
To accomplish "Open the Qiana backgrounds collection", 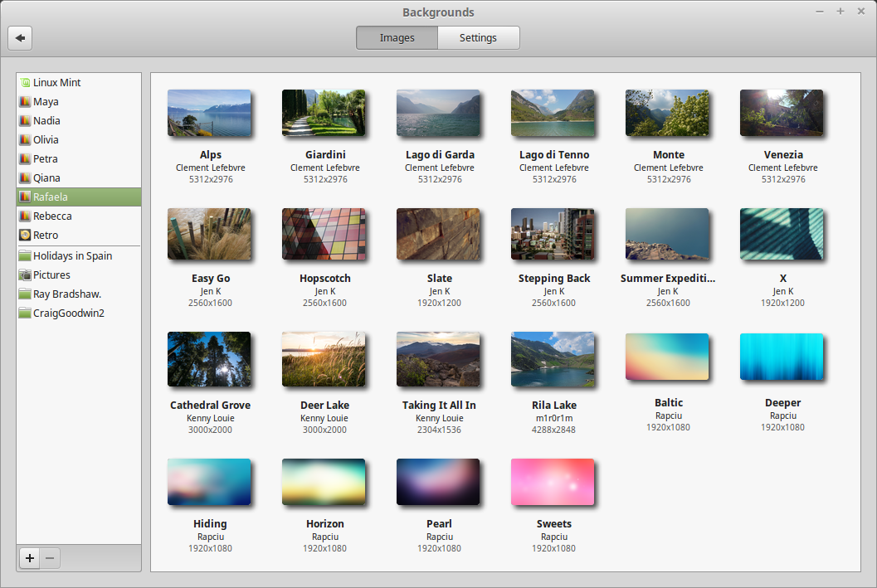I will pos(79,178).
